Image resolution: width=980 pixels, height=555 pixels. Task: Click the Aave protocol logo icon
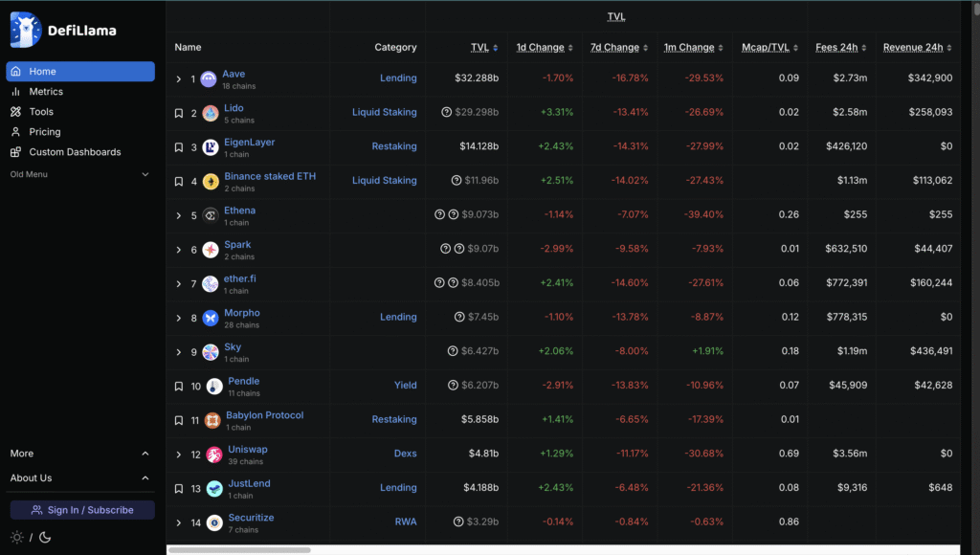click(209, 79)
